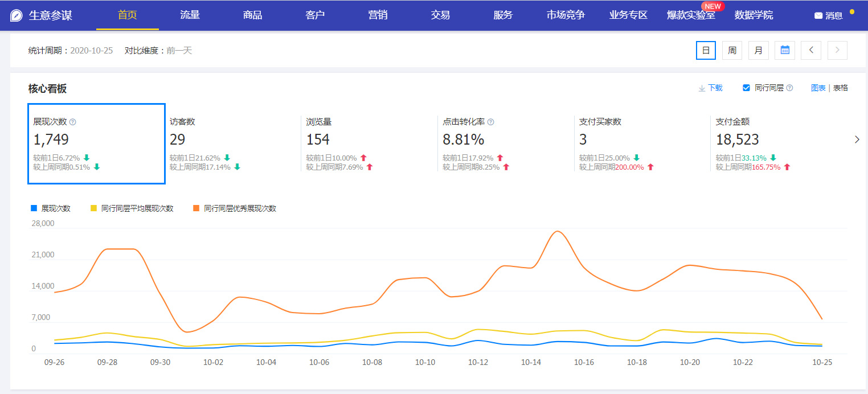Open the calendar date picker icon
This screenshot has width=868, height=394.
click(785, 50)
